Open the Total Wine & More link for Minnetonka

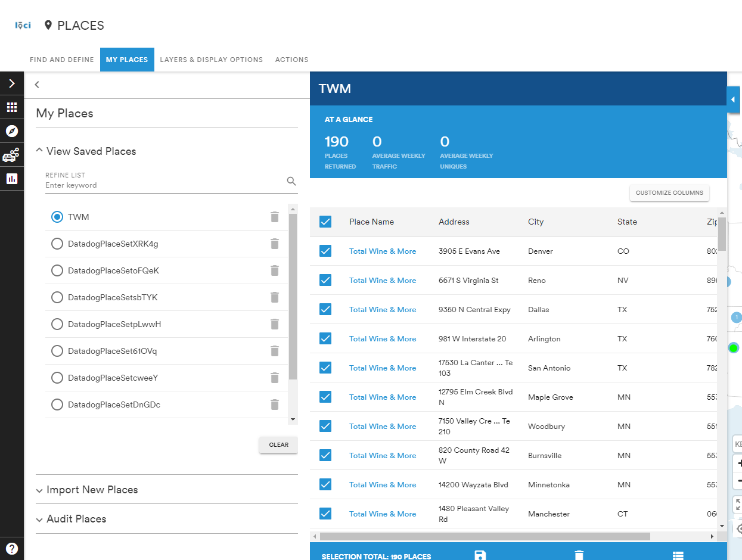tap(383, 484)
